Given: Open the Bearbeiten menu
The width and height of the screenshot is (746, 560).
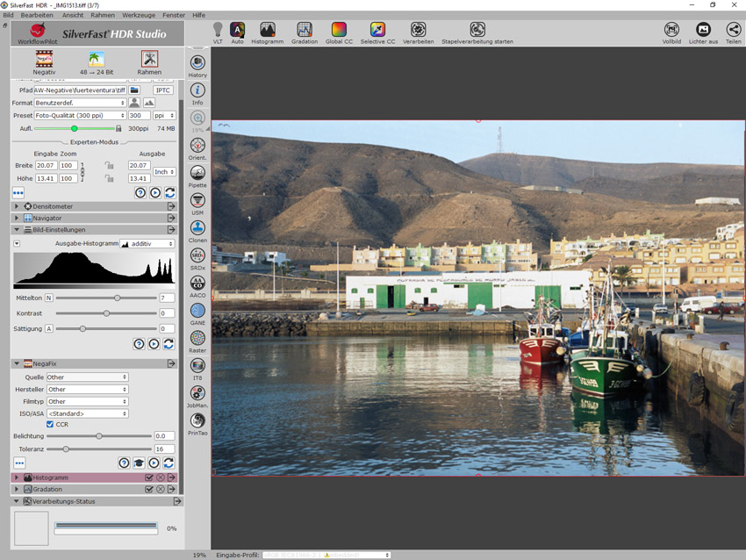Looking at the screenshot, I should [x=37, y=15].
